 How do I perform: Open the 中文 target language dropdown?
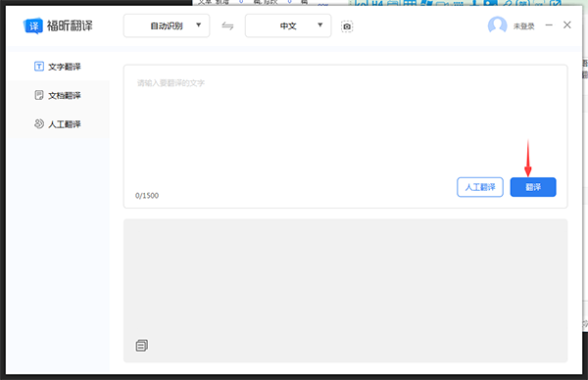coord(288,25)
